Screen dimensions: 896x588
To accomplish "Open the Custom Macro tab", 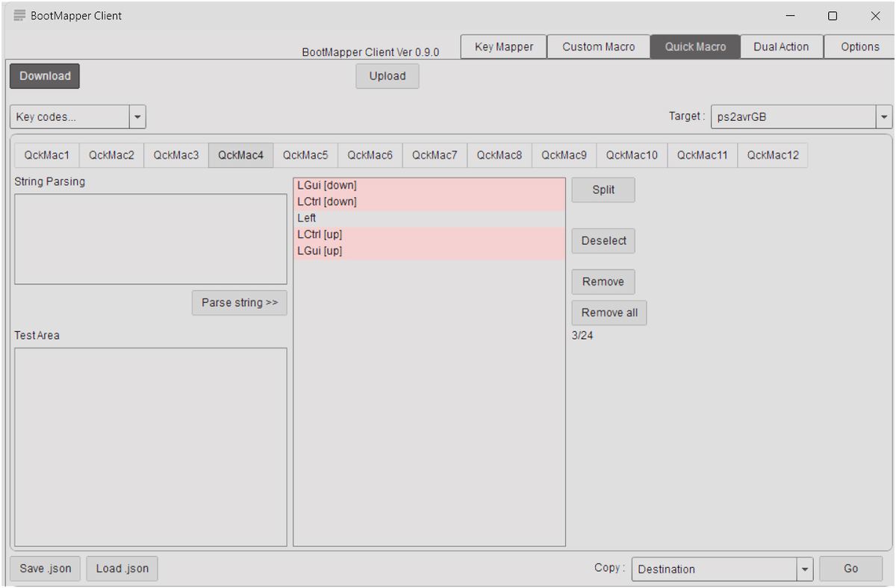I will pos(599,46).
